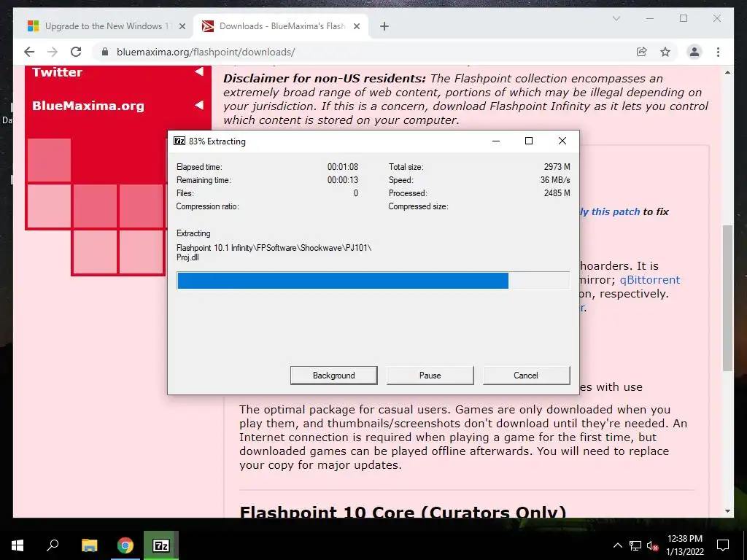The height and width of the screenshot is (560, 747).
Task: Open the Chrome profile menu
Action: click(694, 52)
